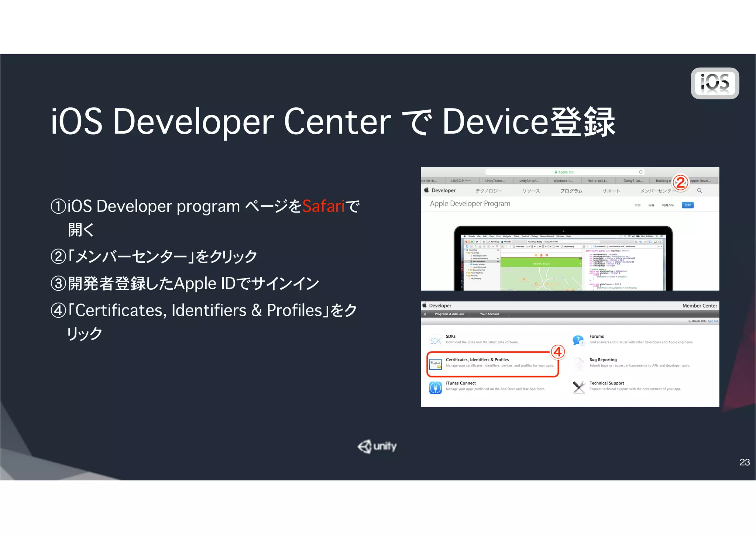Open the Technical Support heading link

tap(606, 383)
